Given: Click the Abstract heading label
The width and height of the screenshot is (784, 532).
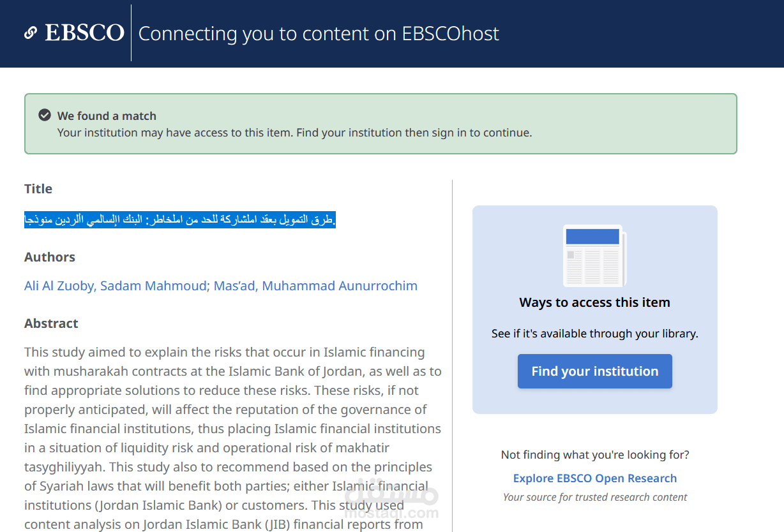Looking at the screenshot, I should (x=51, y=323).
